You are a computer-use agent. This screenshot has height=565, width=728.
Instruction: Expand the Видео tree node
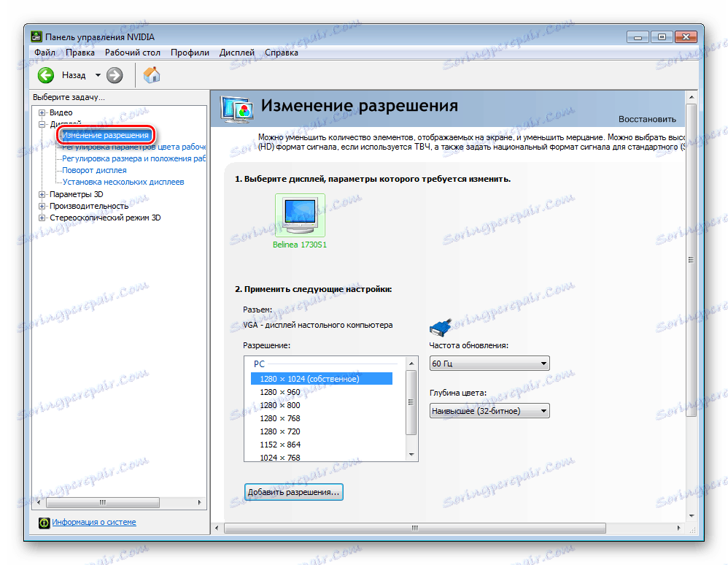42,112
